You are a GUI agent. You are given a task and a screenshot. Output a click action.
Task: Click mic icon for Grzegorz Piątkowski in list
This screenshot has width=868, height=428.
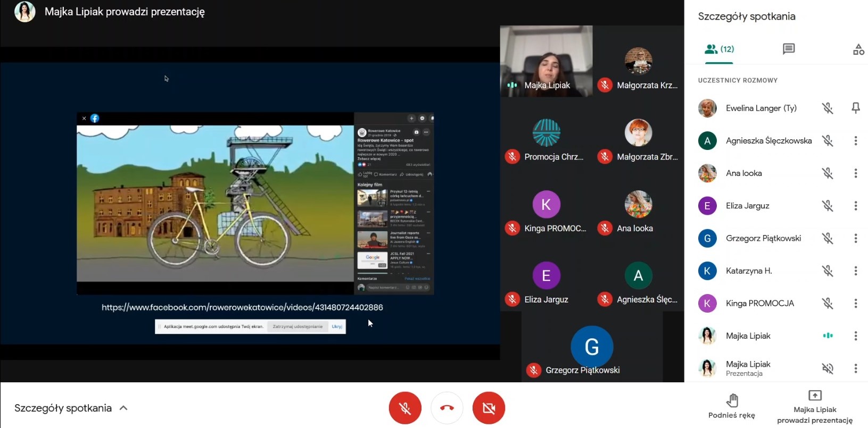[828, 238]
